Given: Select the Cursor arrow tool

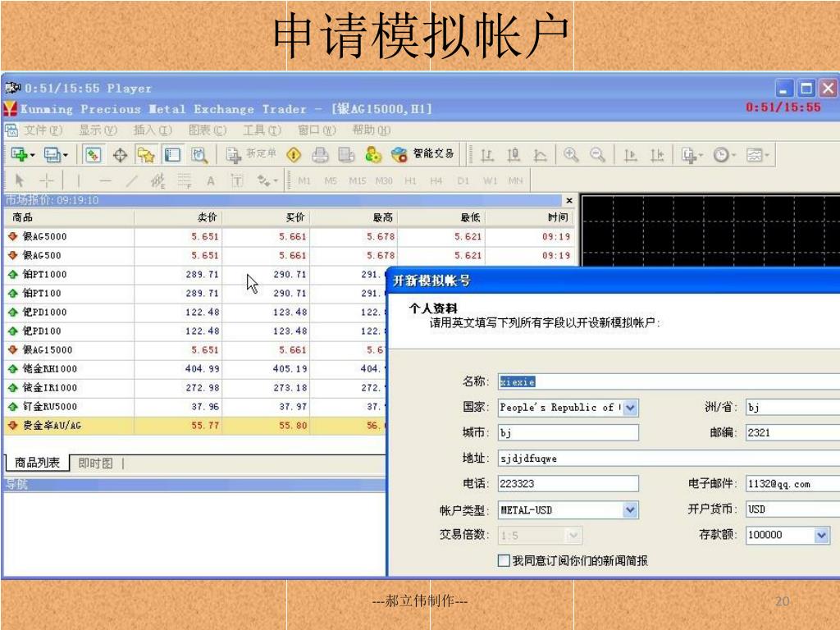Looking at the screenshot, I should pyautogui.click(x=20, y=180).
